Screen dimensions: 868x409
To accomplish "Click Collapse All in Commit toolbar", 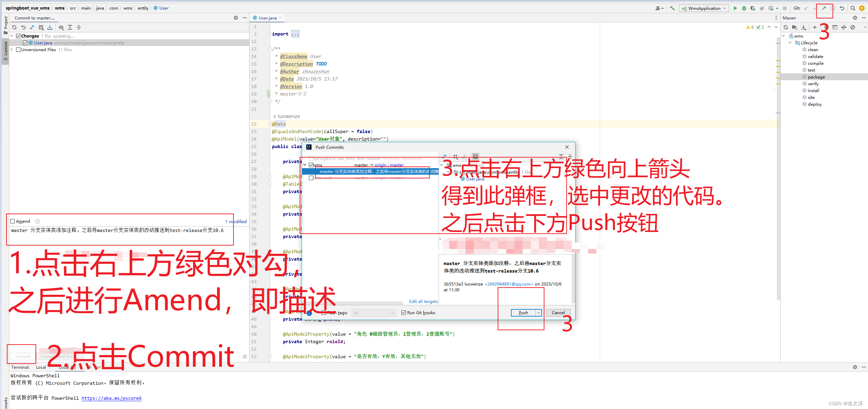I will 79,27.
